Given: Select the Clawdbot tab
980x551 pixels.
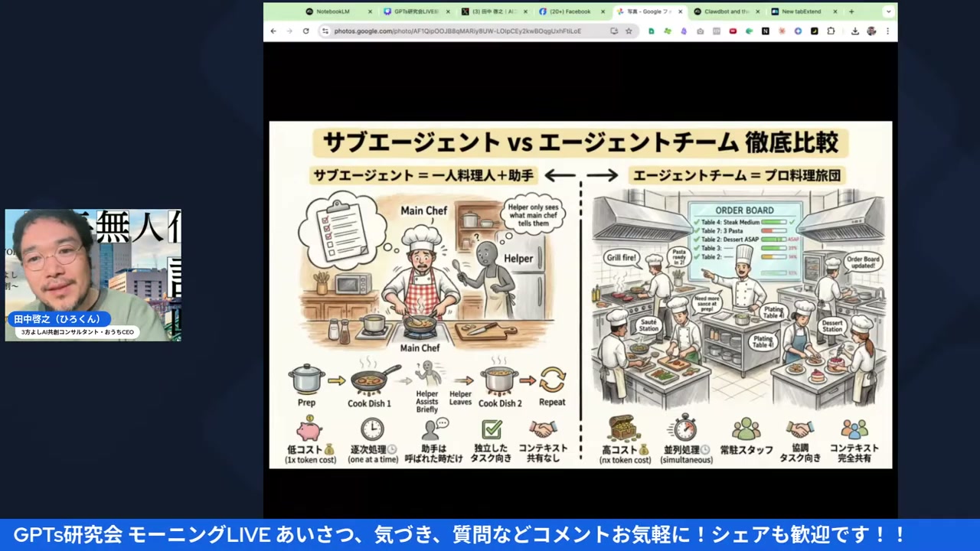Looking at the screenshot, I should tap(724, 11).
